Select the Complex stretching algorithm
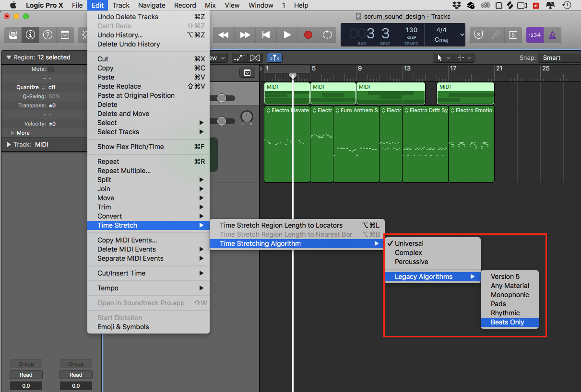This screenshot has height=392, width=581. pos(433,253)
